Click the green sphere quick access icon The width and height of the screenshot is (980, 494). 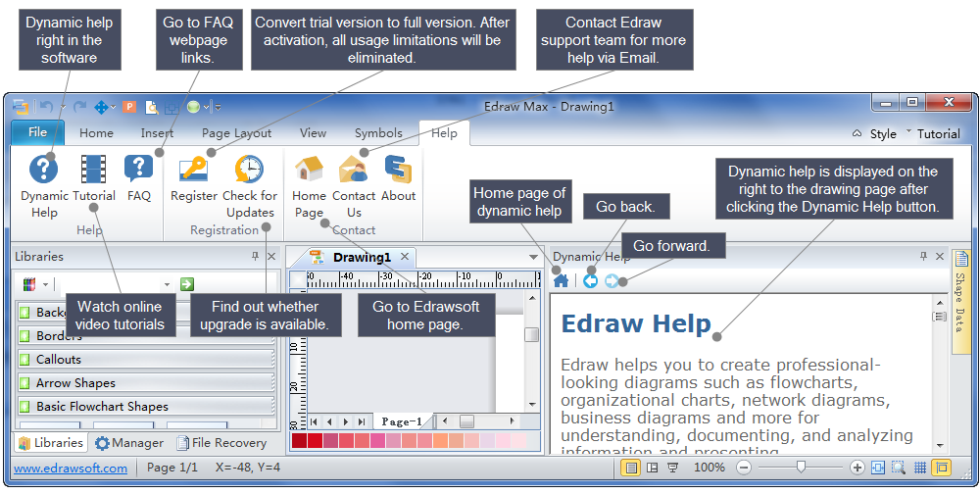click(193, 107)
